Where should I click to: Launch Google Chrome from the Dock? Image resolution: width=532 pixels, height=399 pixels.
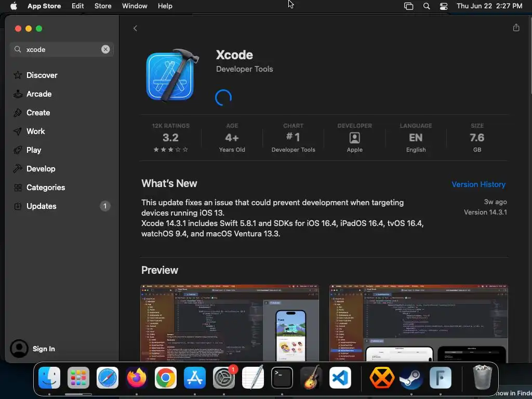tap(166, 378)
